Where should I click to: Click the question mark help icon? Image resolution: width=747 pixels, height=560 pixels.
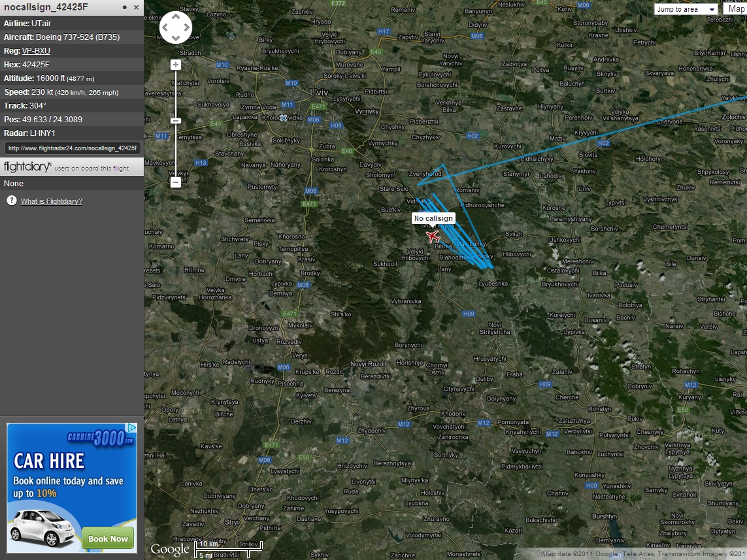coord(11,201)
